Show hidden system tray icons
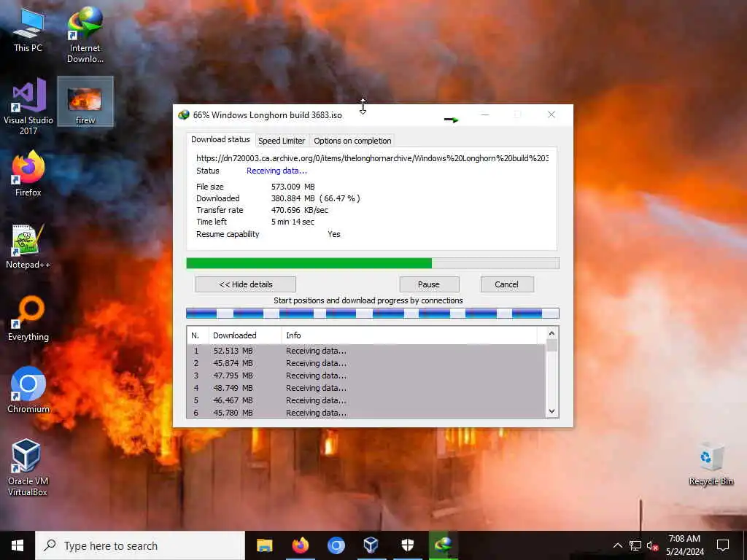 (x=617, y=545)
